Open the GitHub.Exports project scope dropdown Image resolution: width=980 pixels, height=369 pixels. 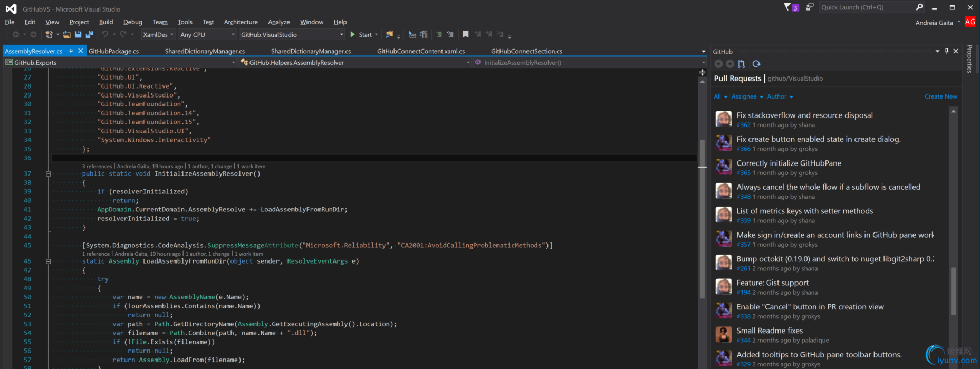pyautogui.click(x=120, y=62)
